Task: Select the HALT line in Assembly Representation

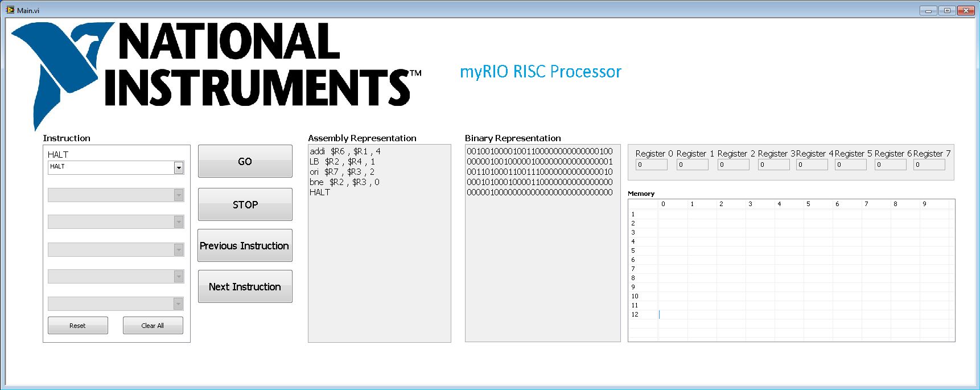Action: 320,192
